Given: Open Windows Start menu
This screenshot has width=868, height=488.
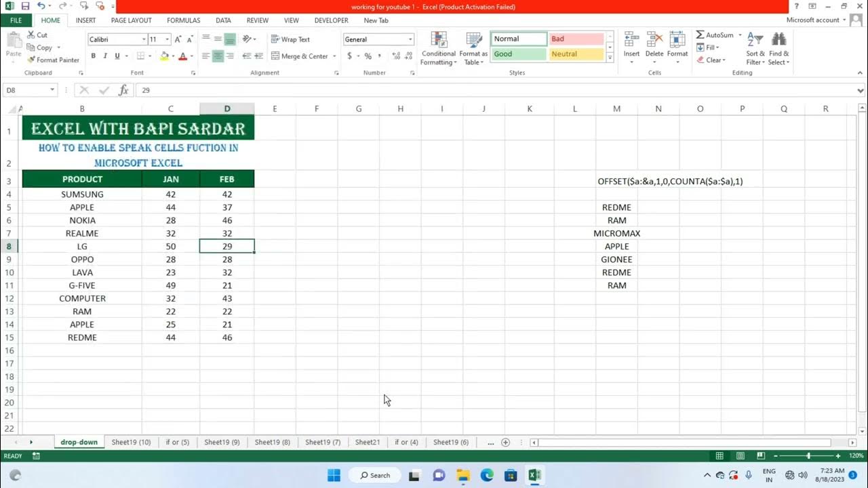Looking at the screenshot, I should 334,475.
